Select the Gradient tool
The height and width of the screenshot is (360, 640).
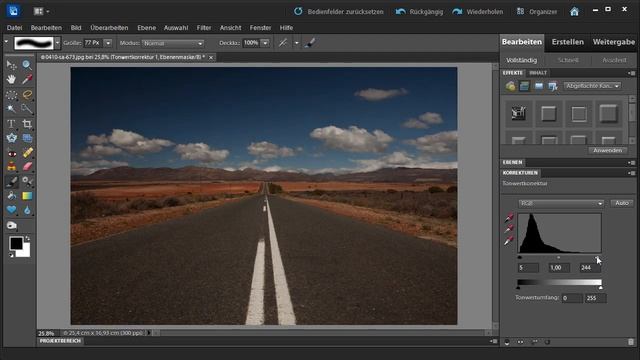pyautogui.click(x=27, y=196)
